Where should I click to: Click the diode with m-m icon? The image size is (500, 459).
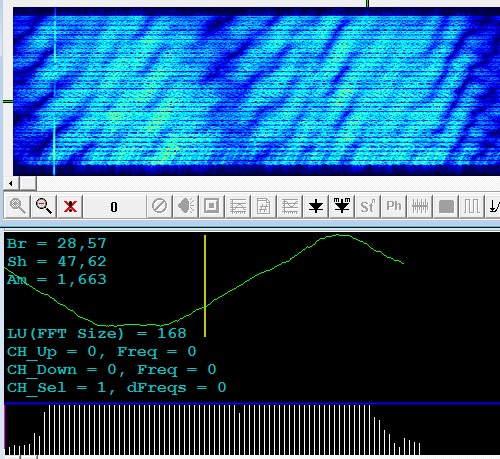(342, 206)
